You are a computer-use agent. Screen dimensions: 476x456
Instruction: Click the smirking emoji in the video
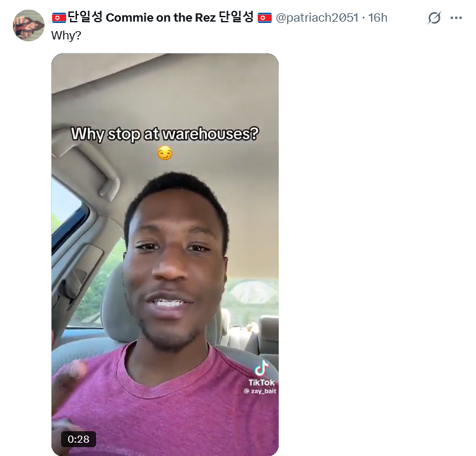(x=165, y=153)
